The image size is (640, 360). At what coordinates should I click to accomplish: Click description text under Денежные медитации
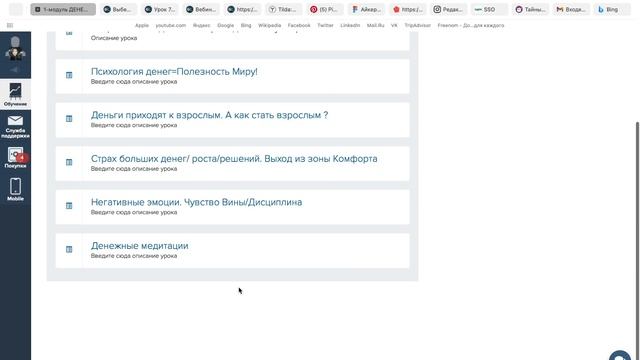134,256
